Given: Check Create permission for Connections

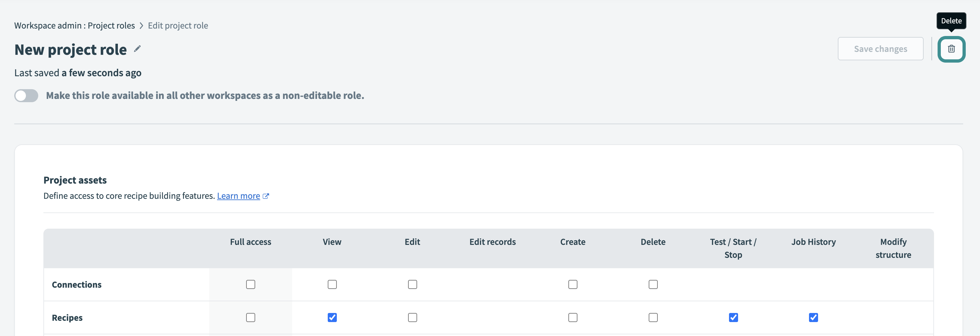Looking at the screenshot, I should tap(573, 284).
